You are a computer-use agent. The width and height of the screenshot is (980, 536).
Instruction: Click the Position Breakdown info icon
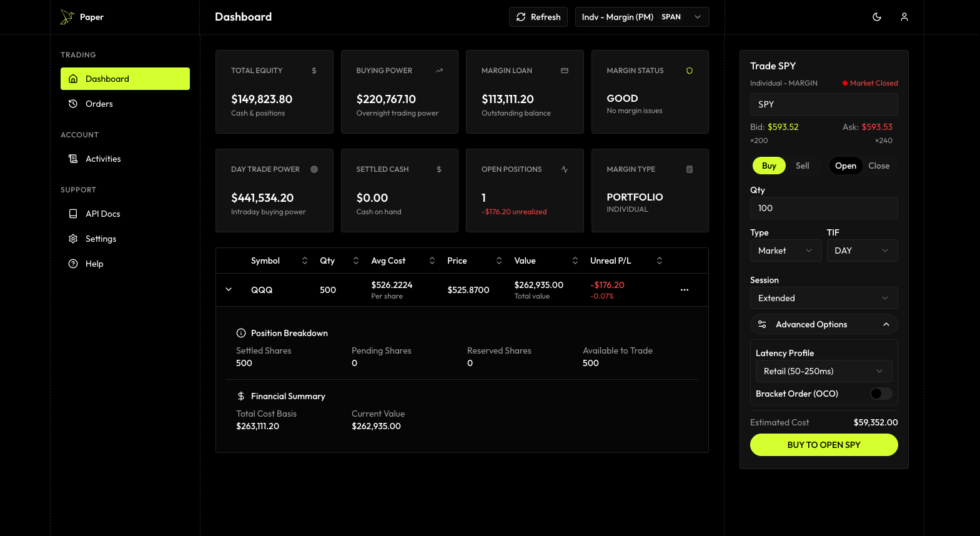click(241, 333)
